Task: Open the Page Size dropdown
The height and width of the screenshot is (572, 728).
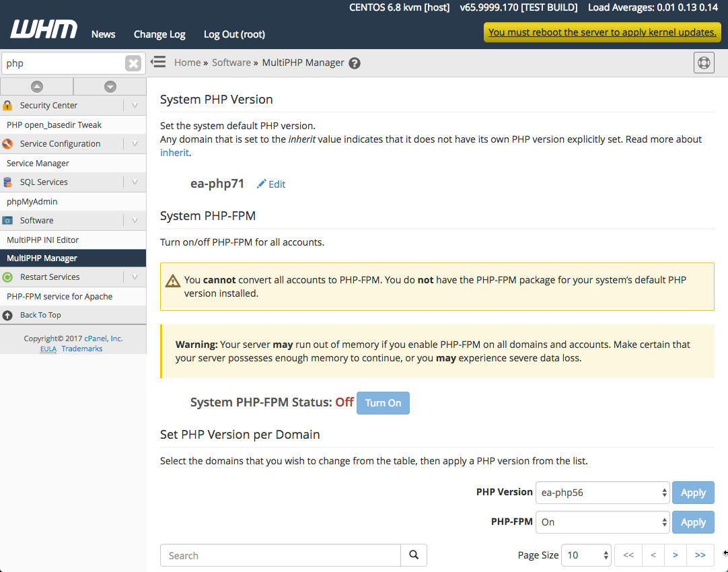Action: point(586,555)
